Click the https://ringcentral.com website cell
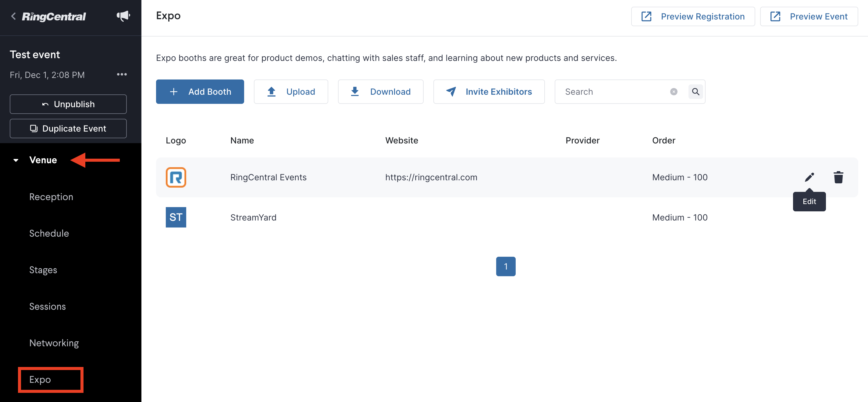 [x=431, y=177]
